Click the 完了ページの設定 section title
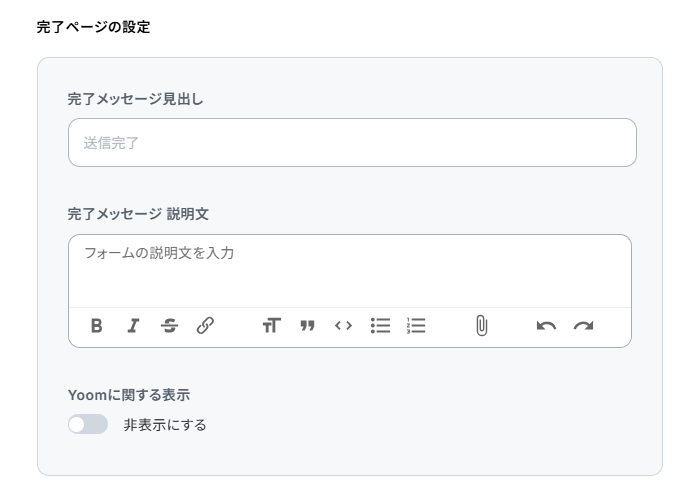 coord(93,27)
